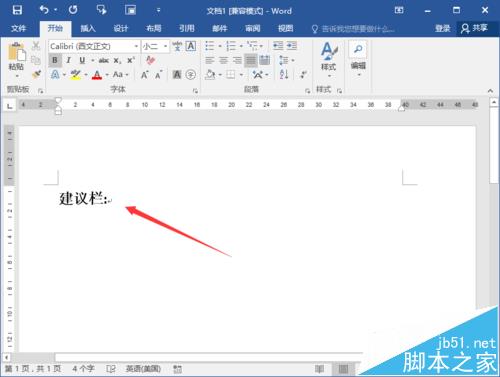500x377 pixels.
Task: Click the Tell me search box
Action: coord(353,29)
